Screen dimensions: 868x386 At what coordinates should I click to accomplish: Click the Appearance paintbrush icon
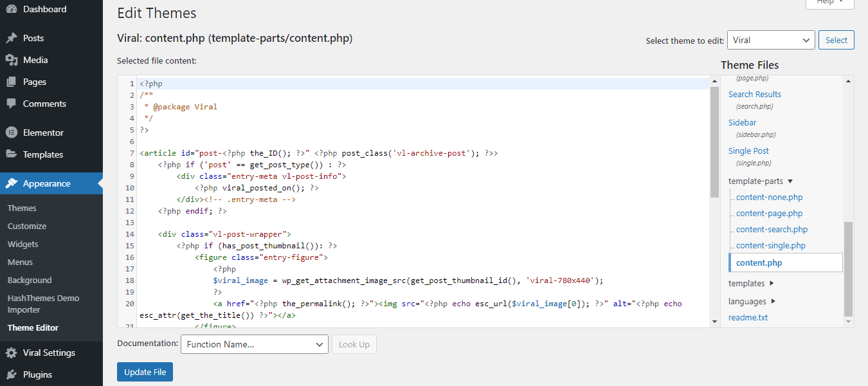(12, 183)
